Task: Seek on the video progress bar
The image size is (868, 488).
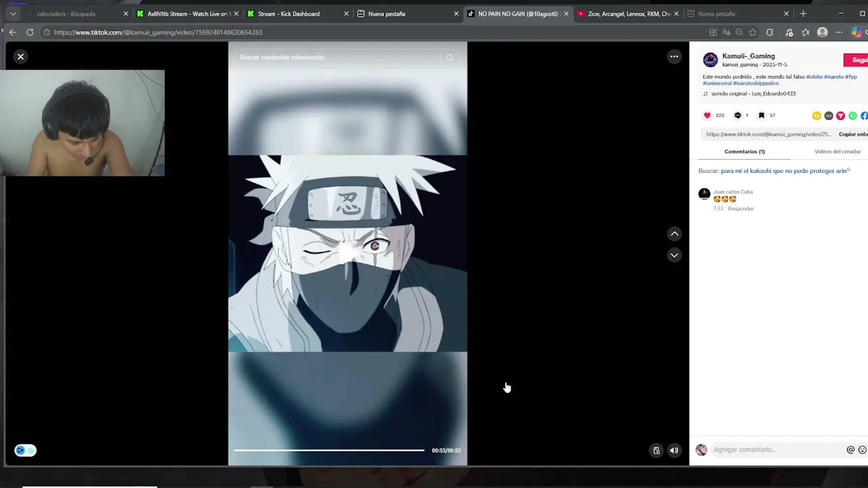Action: pos(329,450)
